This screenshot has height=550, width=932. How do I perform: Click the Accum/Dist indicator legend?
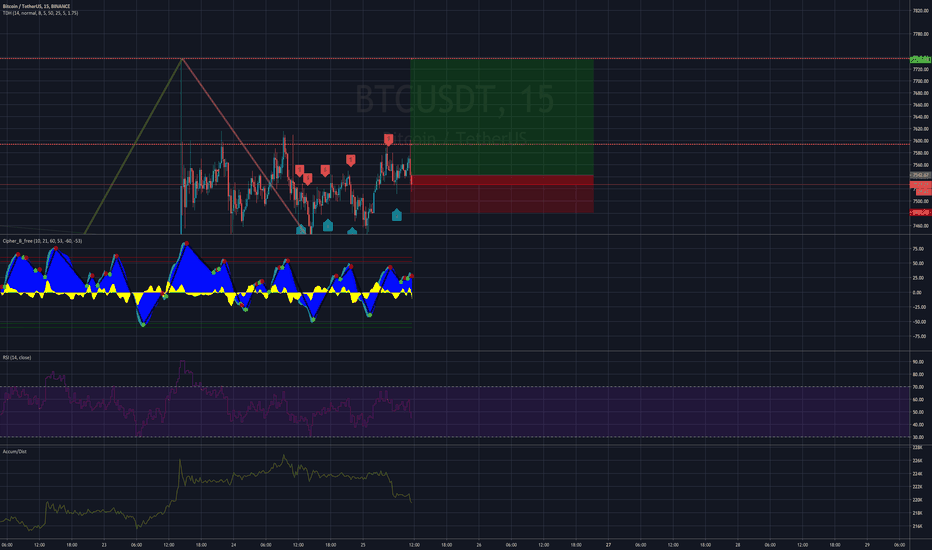pyautogui.click(x=14, y=451)
